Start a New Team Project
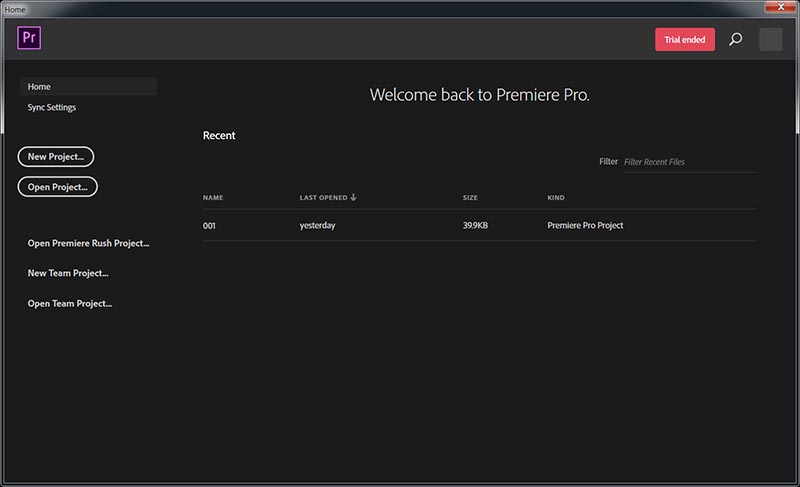Image resolution: width=800 pixels, height=487 pixels. pos(68,273)
